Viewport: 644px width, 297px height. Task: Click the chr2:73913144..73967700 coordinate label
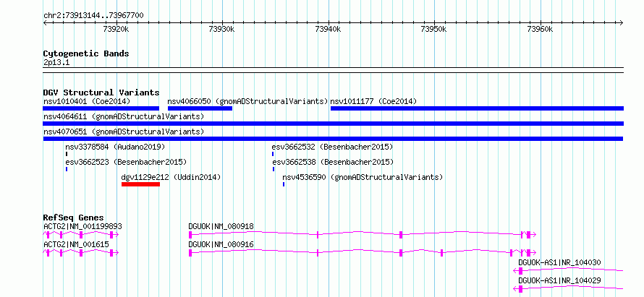point(93,16)
